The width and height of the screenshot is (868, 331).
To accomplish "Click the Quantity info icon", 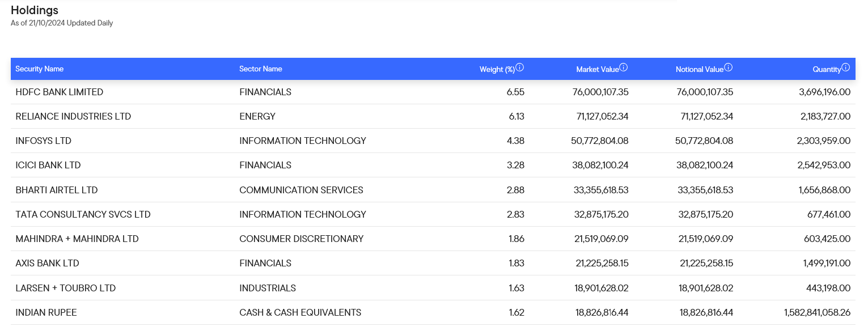I will (846, 67).
